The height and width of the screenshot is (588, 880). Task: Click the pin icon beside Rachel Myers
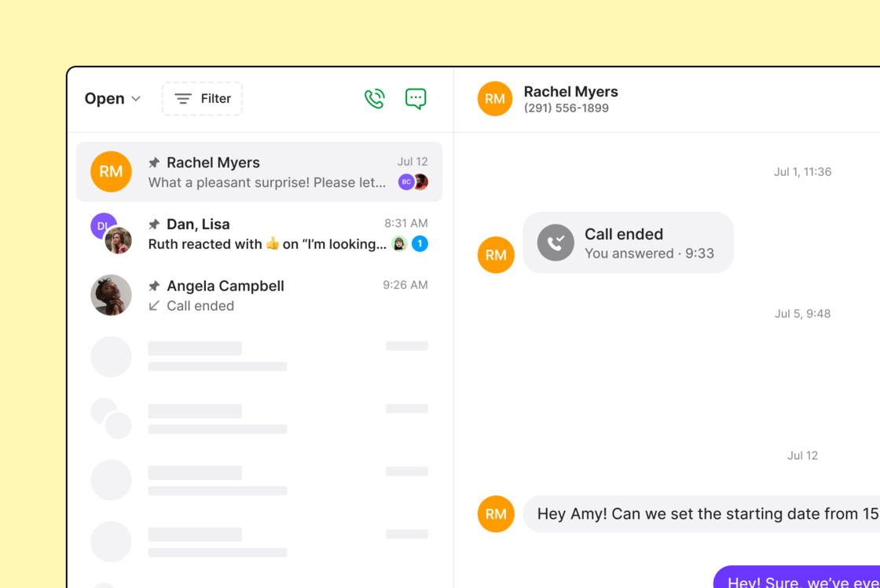(154, 163)
